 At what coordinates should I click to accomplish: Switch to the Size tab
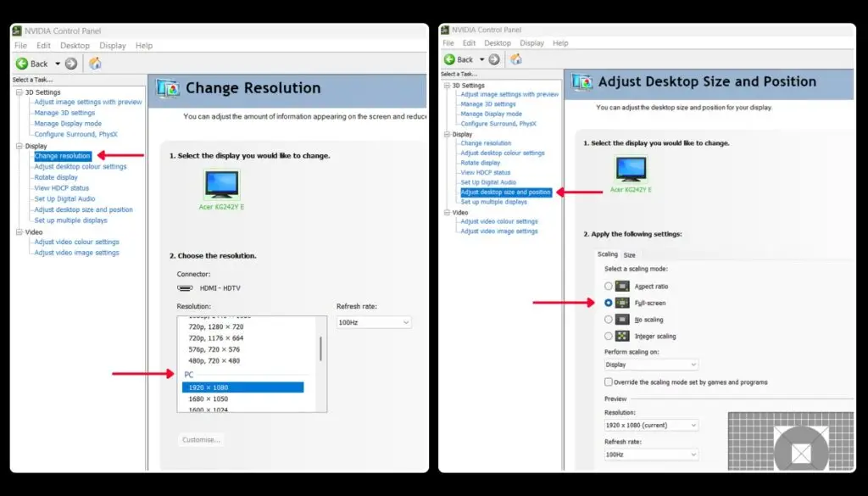point(630,255)
